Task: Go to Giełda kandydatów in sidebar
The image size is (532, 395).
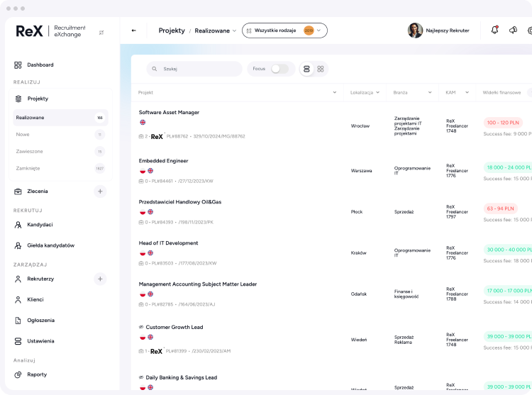Action: (50, 245)
